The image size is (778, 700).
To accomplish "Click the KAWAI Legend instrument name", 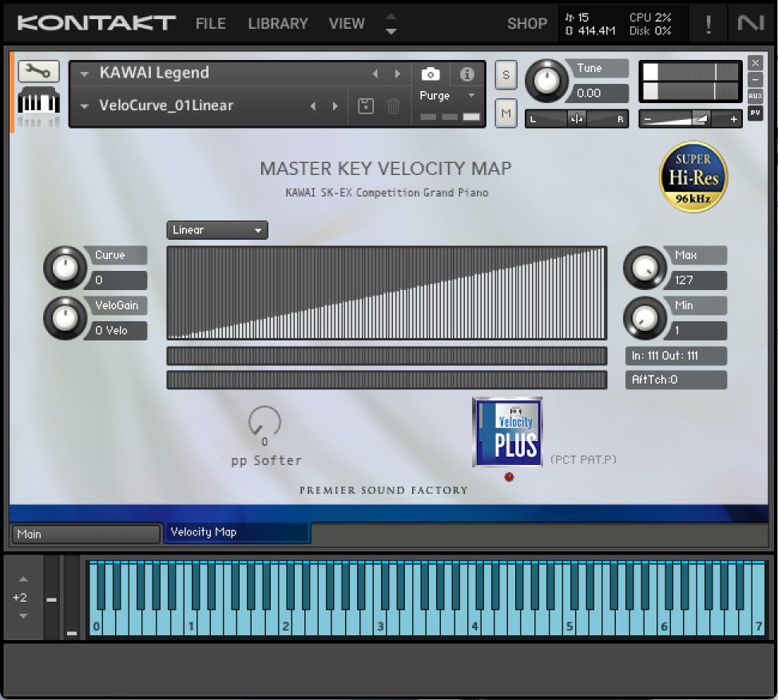I will (x=154, y=73).
